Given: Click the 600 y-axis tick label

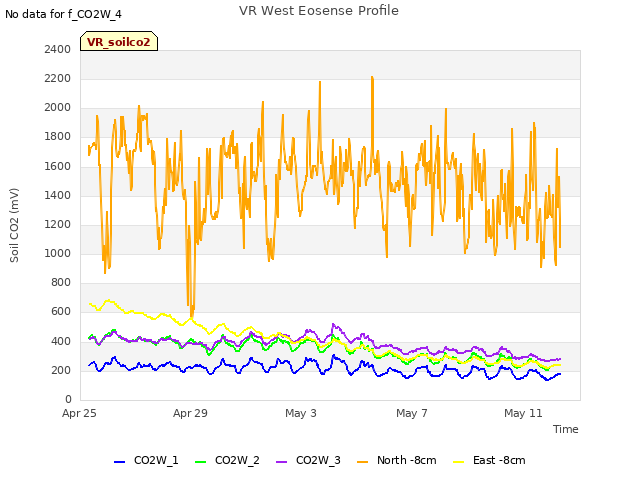Looking at the screenshot, I should pyautogui.click(x=61, y=312).
